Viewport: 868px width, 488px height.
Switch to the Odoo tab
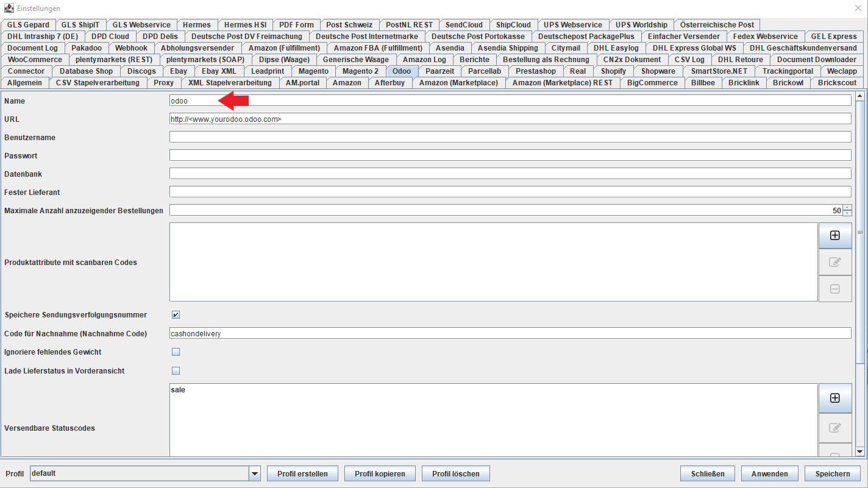pyautogui.click(x=402, y=71)
